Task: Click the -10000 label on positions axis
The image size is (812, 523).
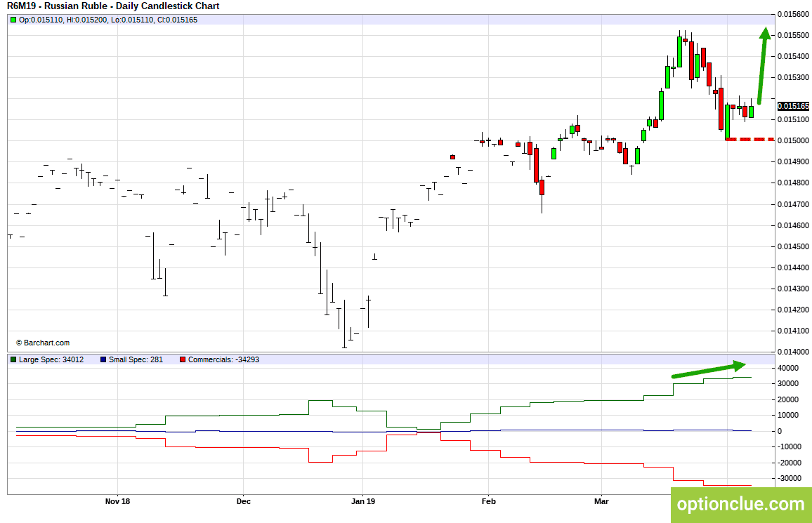Action: coord(790,446)
